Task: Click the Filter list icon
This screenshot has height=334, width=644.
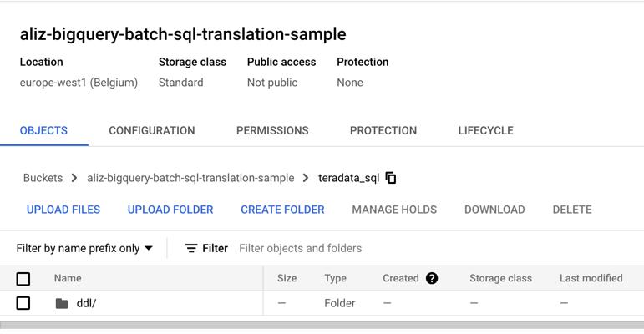Action: click(x=191, y=248)
